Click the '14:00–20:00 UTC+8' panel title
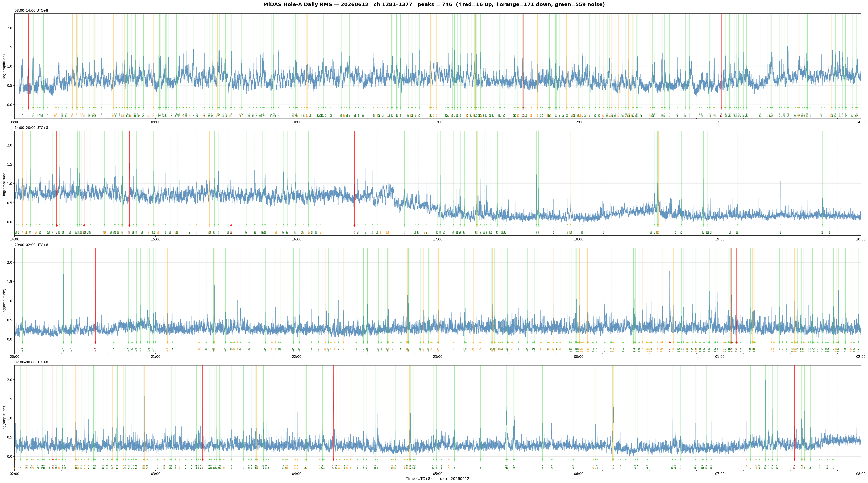The width and height of the screenshot is (868, 483). point(31,128)
